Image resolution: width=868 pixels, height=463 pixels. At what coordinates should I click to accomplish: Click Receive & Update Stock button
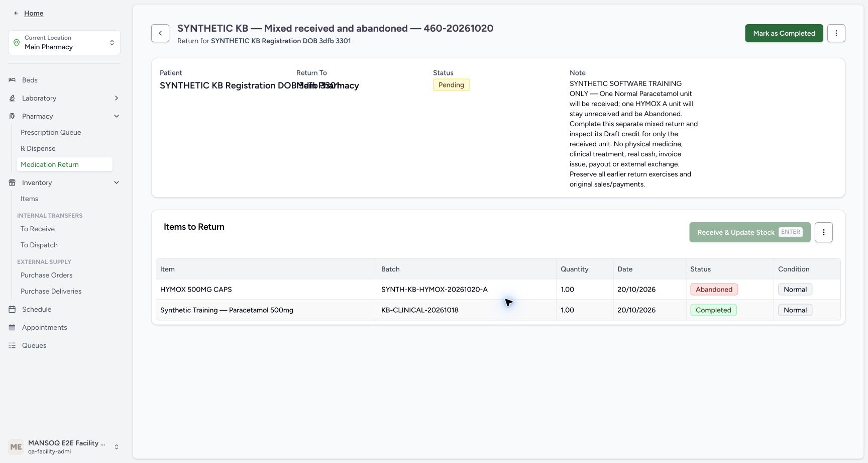click(750, 232)
